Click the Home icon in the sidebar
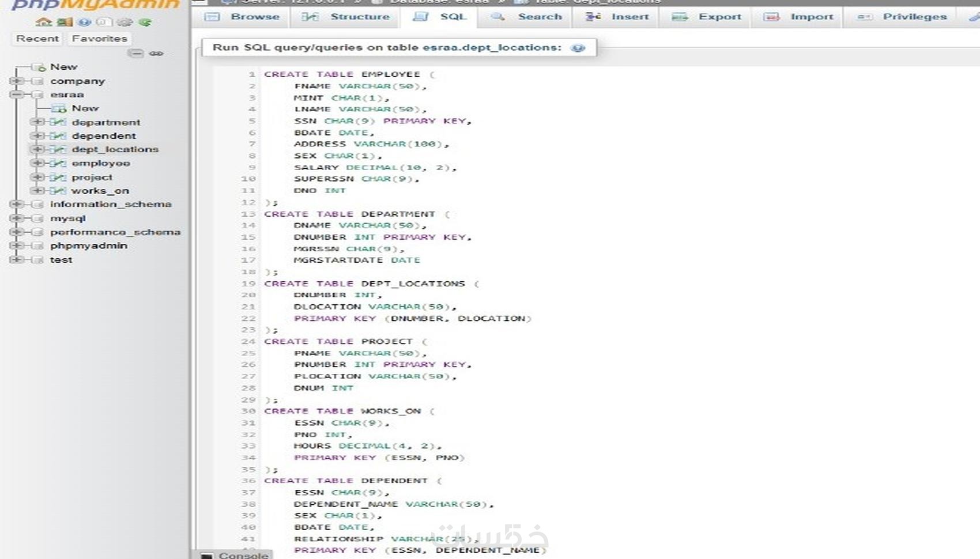The width and height of the screenshot is (980, 559). (44, 22)
